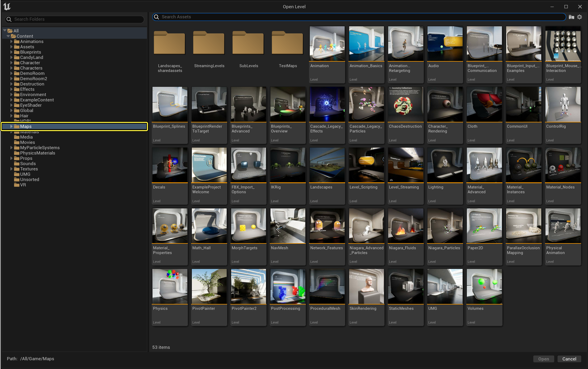Select the Blueprints folder in tree
Image resolution: width=588 pixels, height=369 pixels.
(x=31, y=52)
